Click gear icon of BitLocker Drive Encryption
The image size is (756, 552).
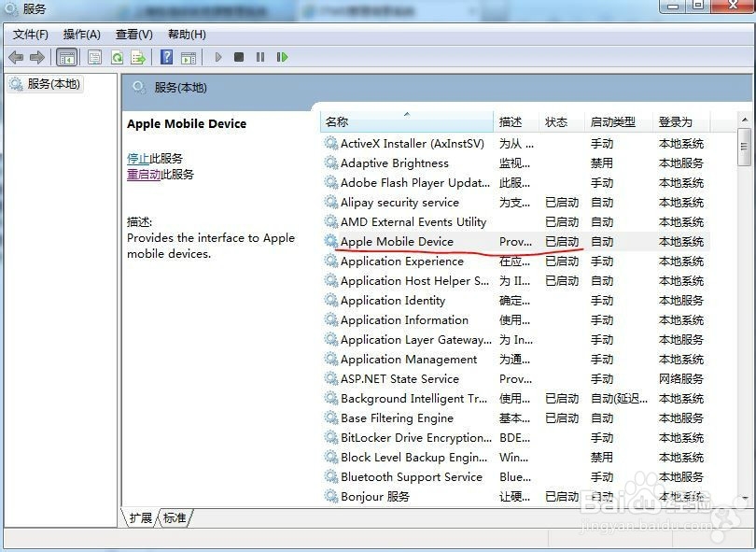330,437
